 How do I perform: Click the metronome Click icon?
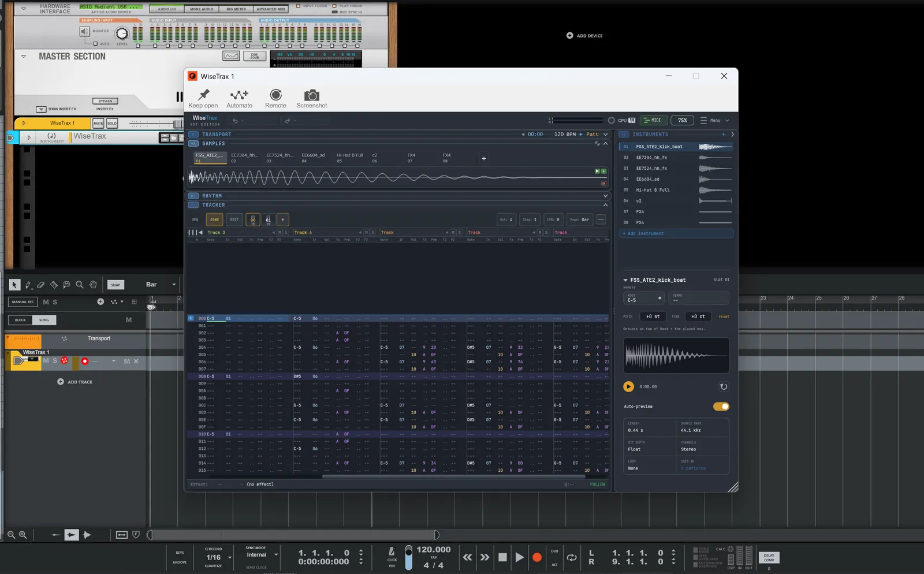[392, 551]
